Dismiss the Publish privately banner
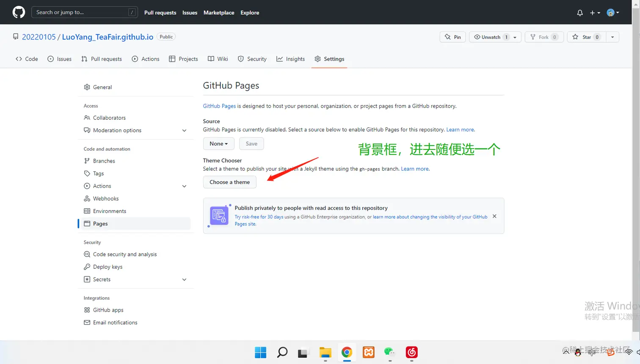The image size is (640, 364). point(494,216)
